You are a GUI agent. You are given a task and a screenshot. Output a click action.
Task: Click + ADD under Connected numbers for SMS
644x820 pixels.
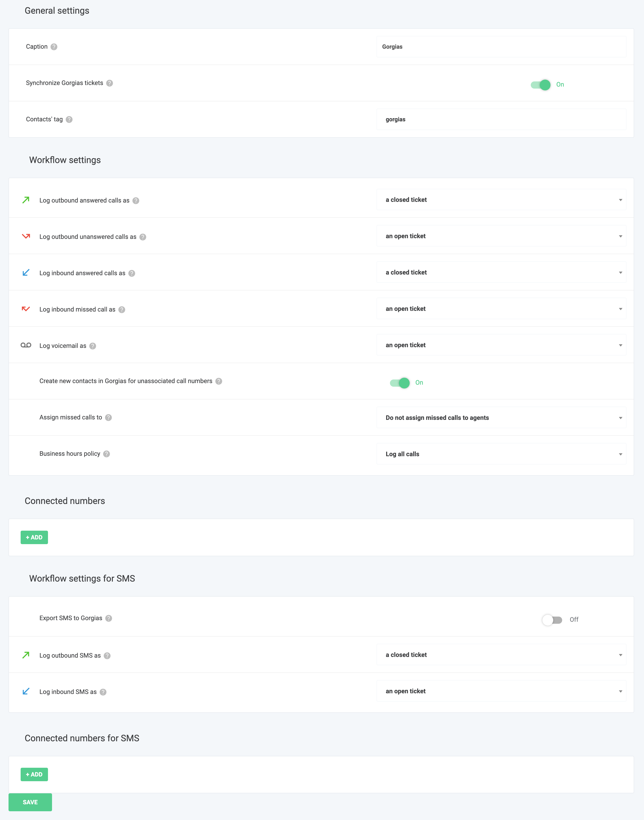[x=34, y=774]
